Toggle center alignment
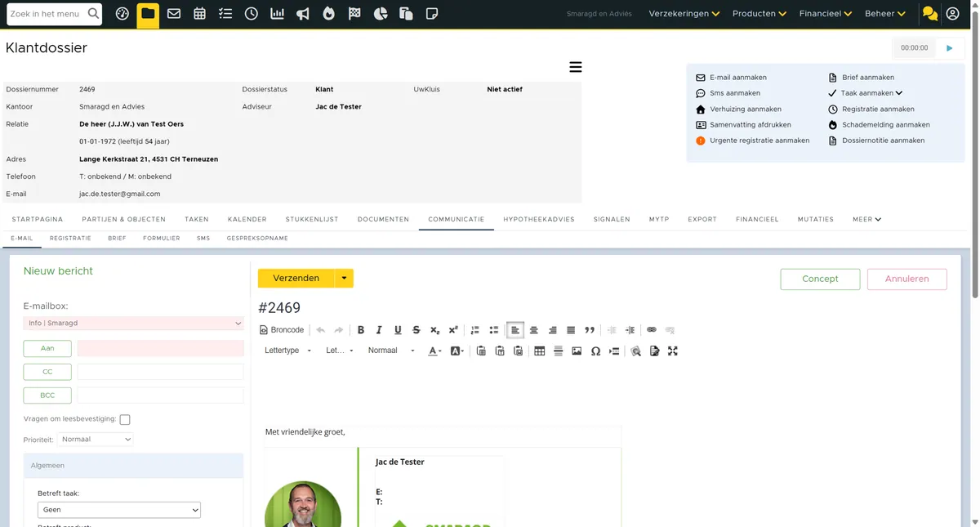The width and height of the screenshot is (980, 527). pyautogui.click(x=534, y=330)
